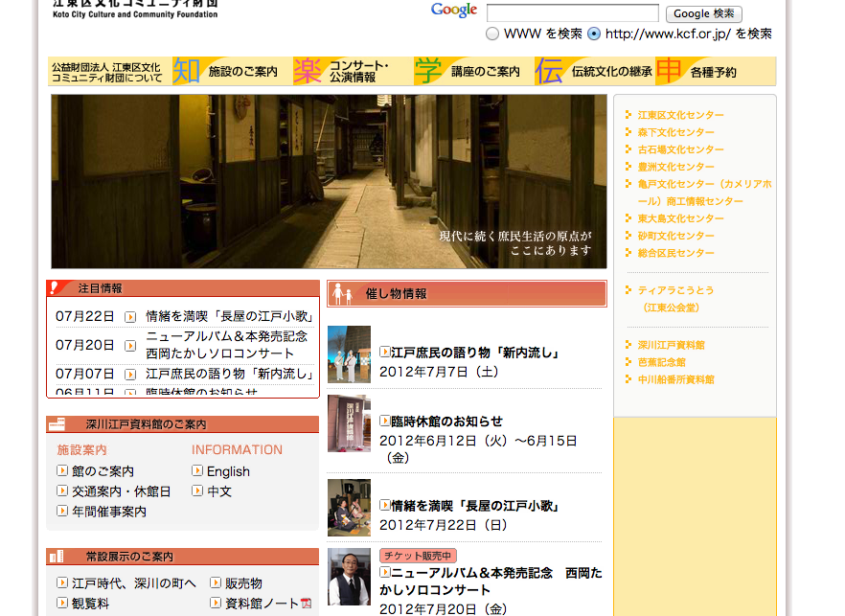
Task: Click the Google 検索 button
Action: (x=704, y=13)
